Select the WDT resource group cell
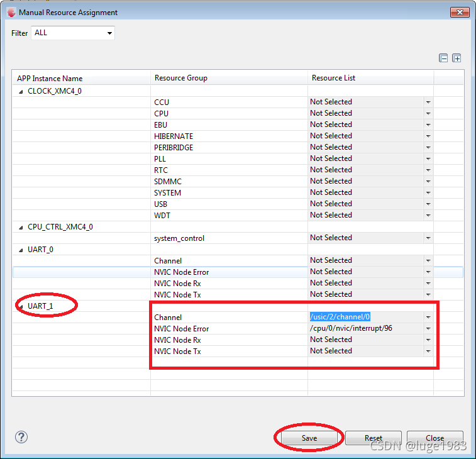Image resolution: width=476 pixels, height=459 pixels. (x=229, y=215)
